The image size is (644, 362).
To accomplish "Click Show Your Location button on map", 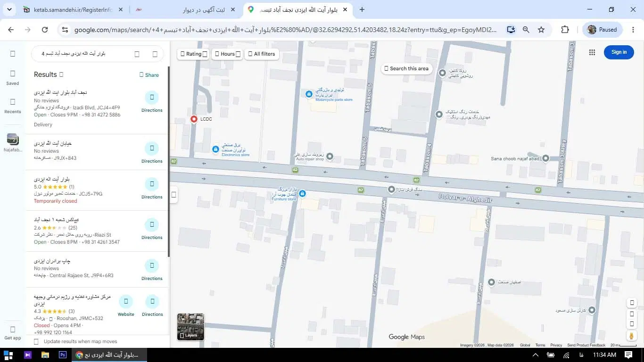I will click(x=632, y=303).
